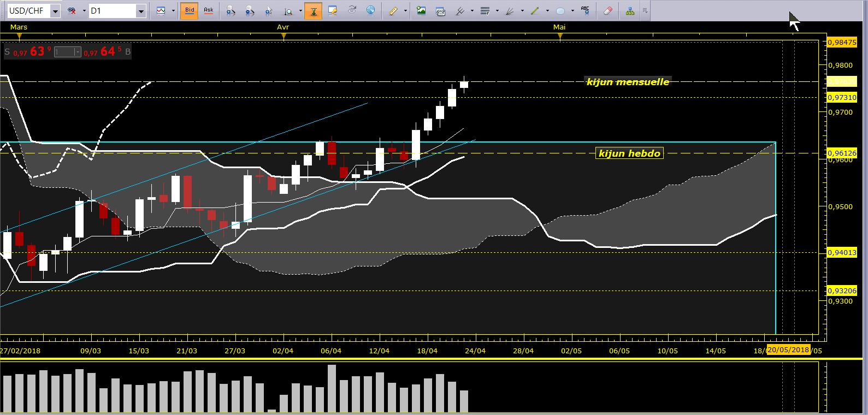This screenshot has height=415, width=868.
Task: Click the zoom in magnifier icon
Action: pyautogui.click(x=231, y=10)
